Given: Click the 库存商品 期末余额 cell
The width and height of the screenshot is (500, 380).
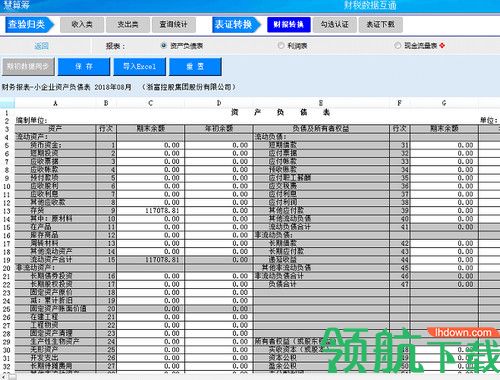Looking at the screenshot, I should [150, 235].
